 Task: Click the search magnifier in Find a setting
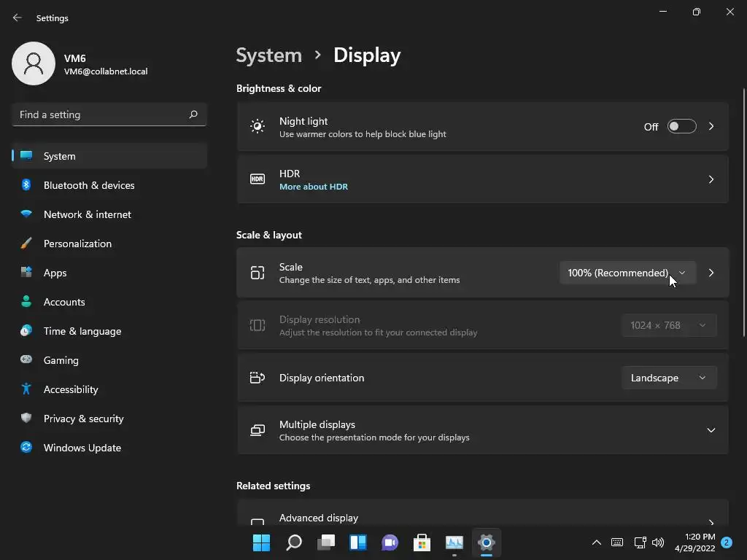coord(193,114)
